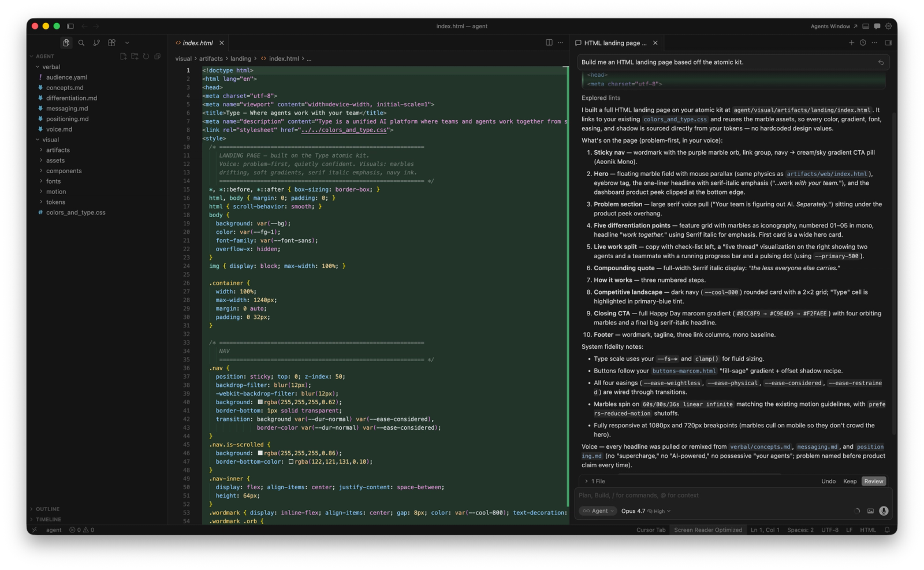Close the HTML landing page chat tab
Screen dimensions: 924x570
655,43
